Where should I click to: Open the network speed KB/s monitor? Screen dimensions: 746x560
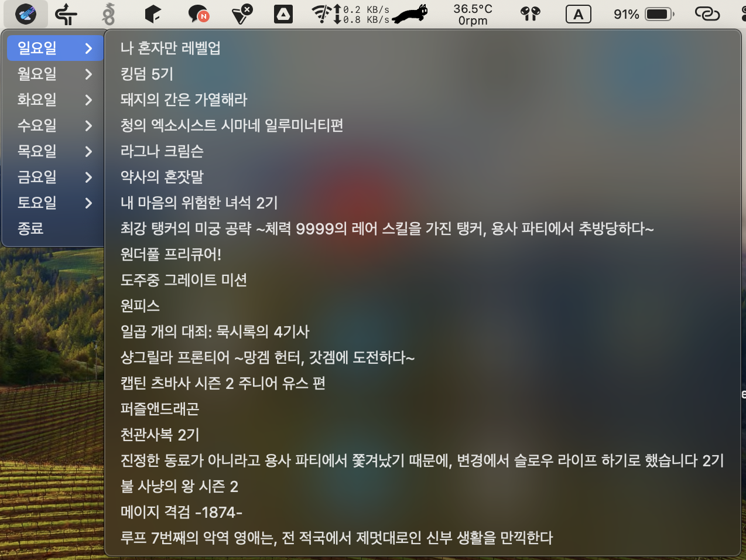tap(361, 14)
